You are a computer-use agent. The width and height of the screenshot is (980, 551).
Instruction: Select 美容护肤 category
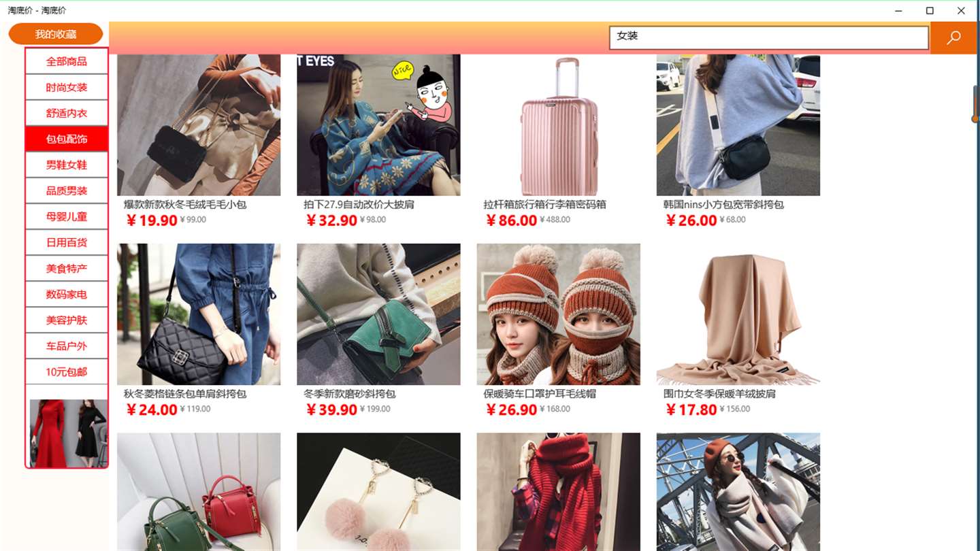67,320
